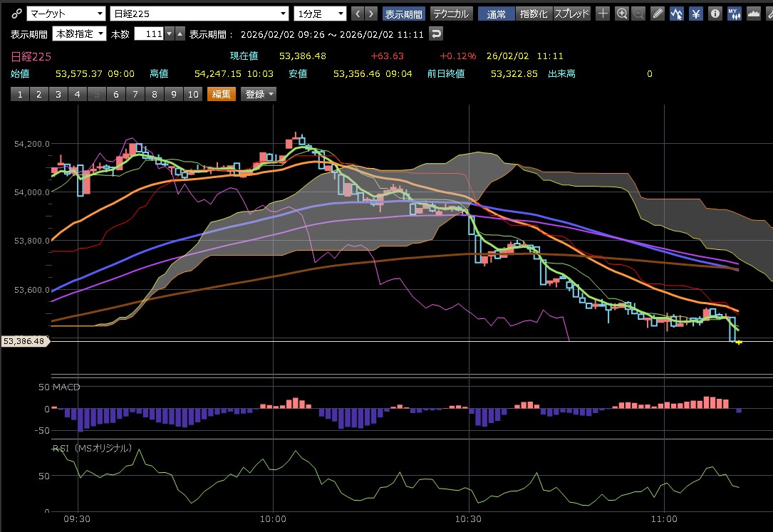Click the zoom in magnifier icon

pos(622,14)
